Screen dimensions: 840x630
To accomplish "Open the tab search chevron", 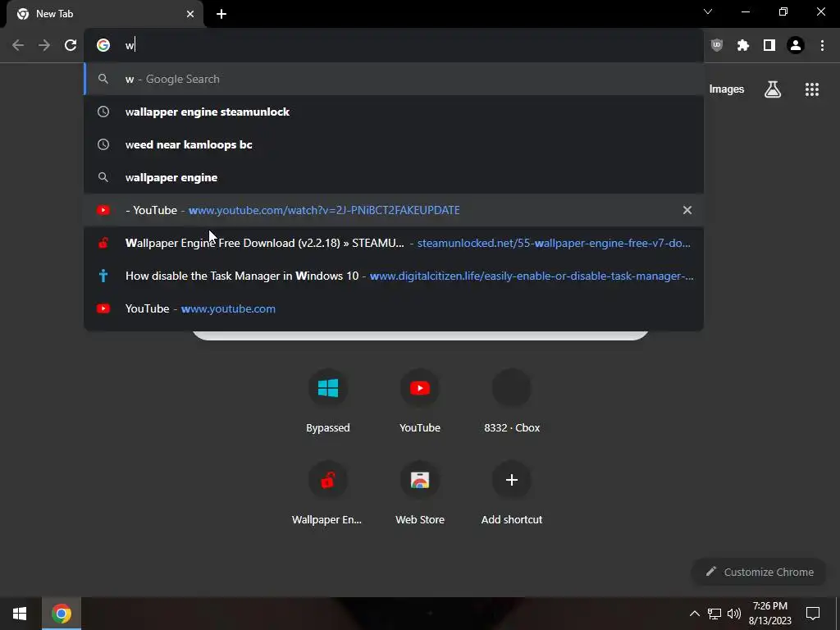I will [x=708, y=11].
